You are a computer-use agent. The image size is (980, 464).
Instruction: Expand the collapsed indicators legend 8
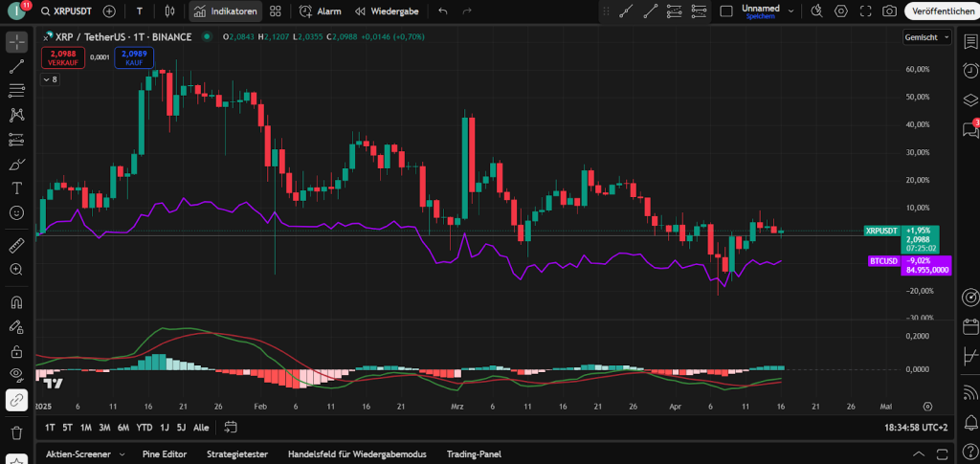pos(50,79)
